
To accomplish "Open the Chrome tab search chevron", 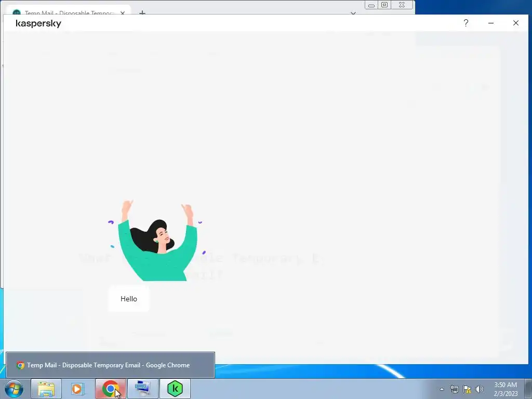I will [x=353, y=13].
